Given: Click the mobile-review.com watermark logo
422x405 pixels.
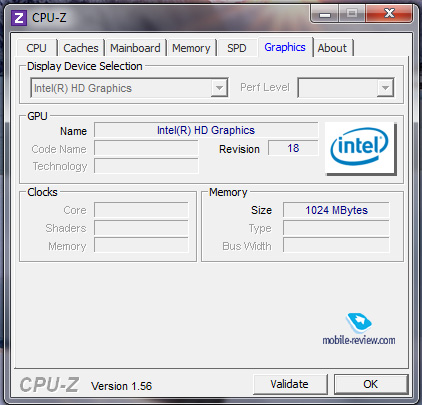Looking at the screenshot, I should (359, 329).
